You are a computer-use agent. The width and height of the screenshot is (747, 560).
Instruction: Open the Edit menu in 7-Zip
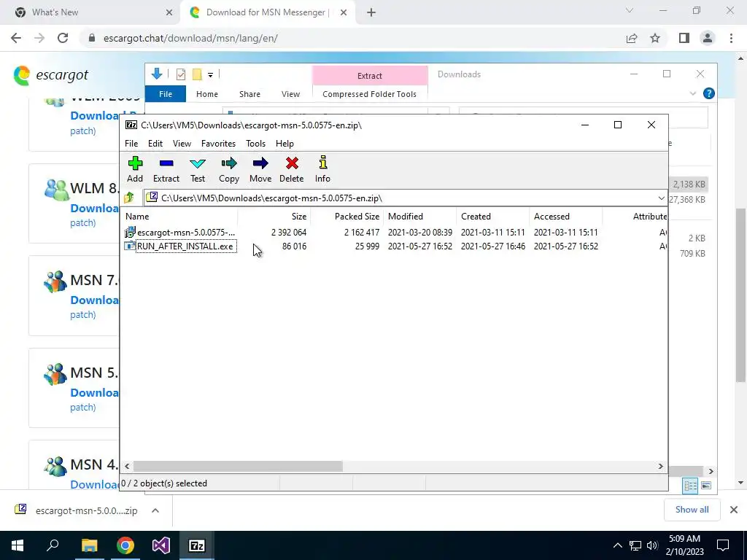(155, 144)
